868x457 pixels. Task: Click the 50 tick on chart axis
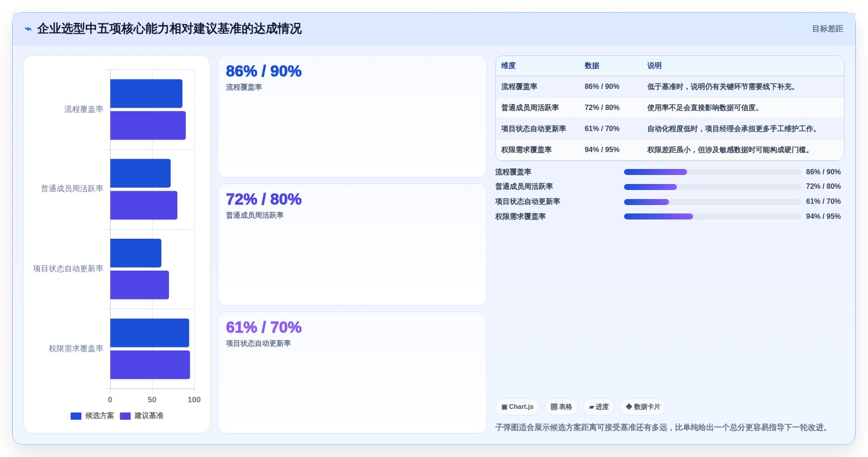[152, 400]
